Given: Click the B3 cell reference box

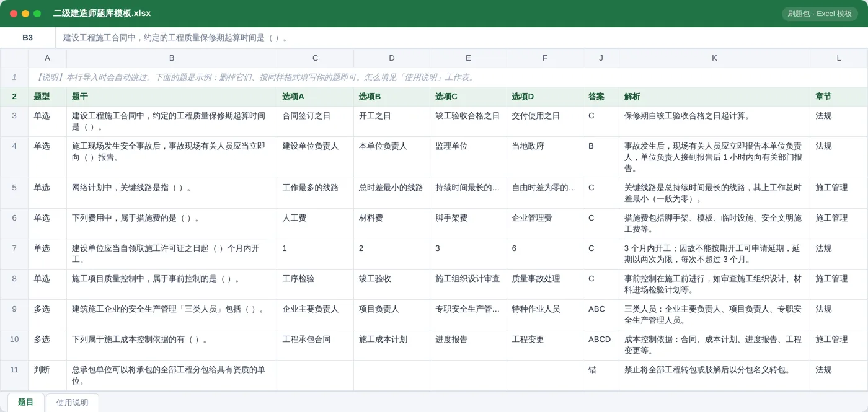Looking at the screenshot, I should coord(28,38).
